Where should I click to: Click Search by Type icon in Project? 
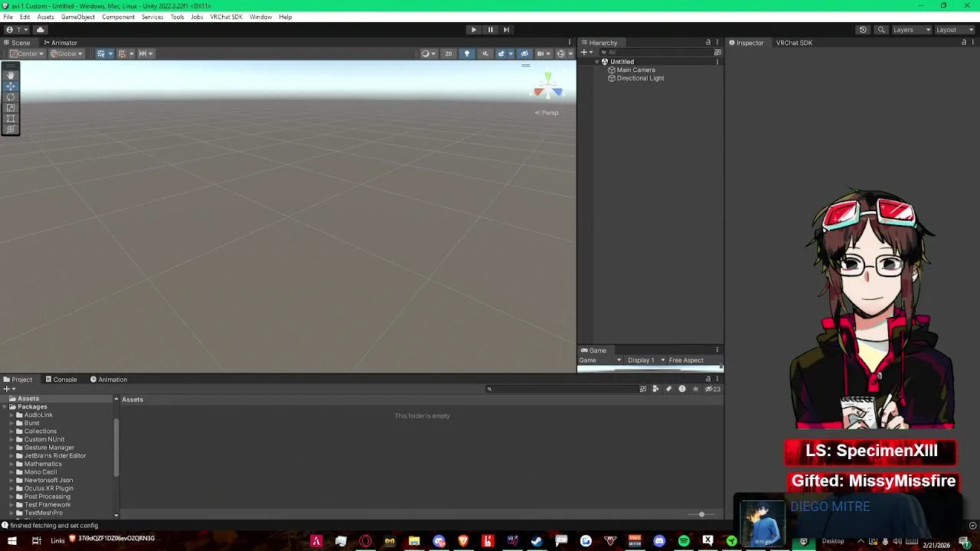655,389
